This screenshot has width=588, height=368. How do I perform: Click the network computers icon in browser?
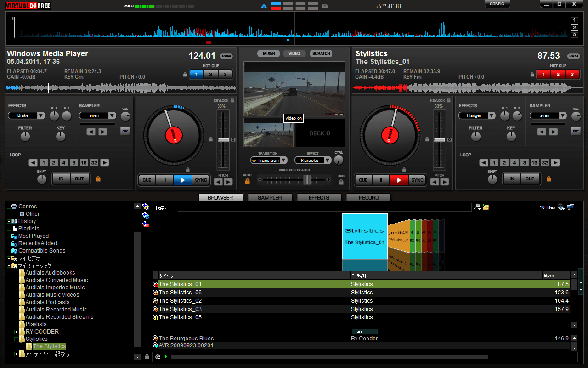coord(571,207)
